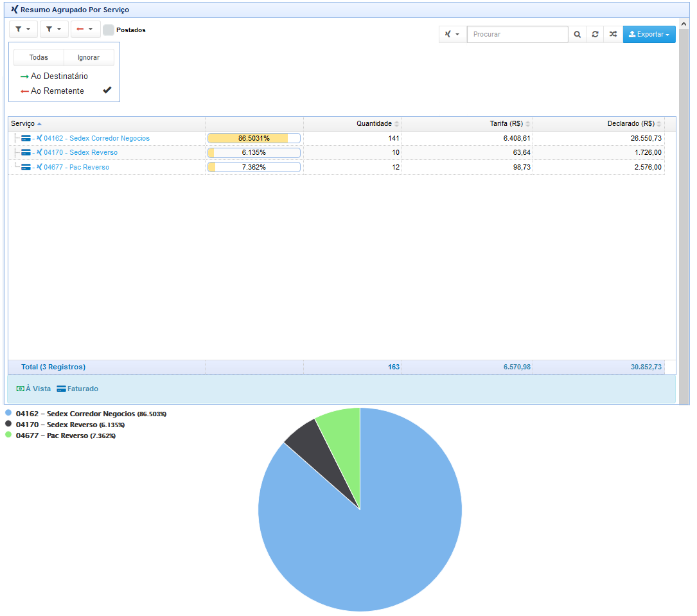Open the funnel filter dropdown beside the red arrow

(54, 30)
